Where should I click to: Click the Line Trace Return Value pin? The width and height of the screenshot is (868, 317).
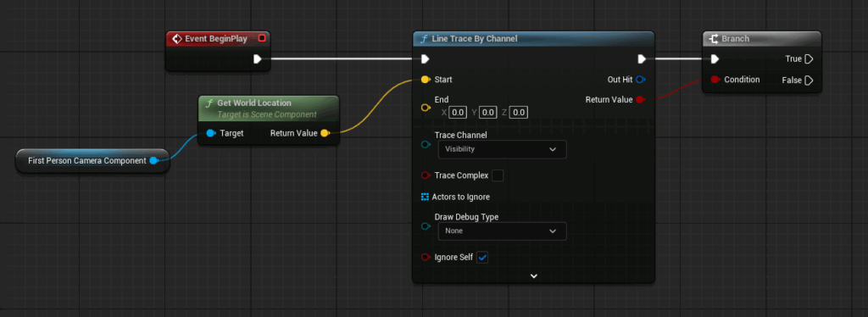(641, 99)
